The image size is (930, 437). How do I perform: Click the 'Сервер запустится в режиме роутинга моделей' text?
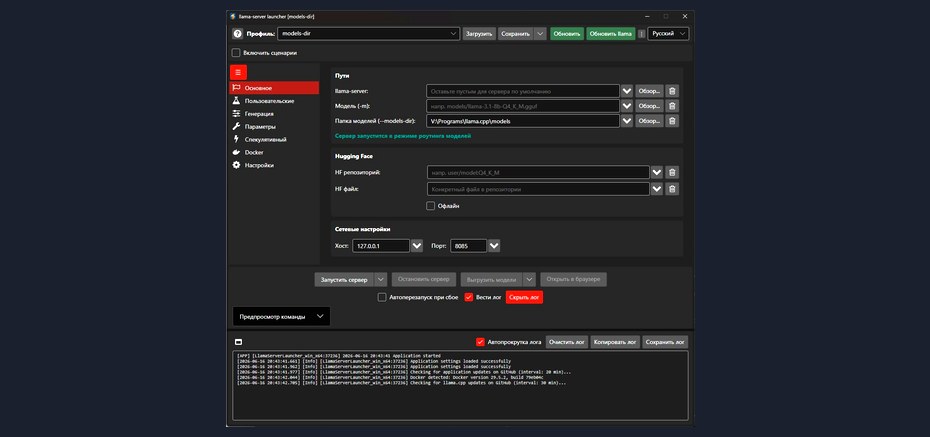click(403, 136)
